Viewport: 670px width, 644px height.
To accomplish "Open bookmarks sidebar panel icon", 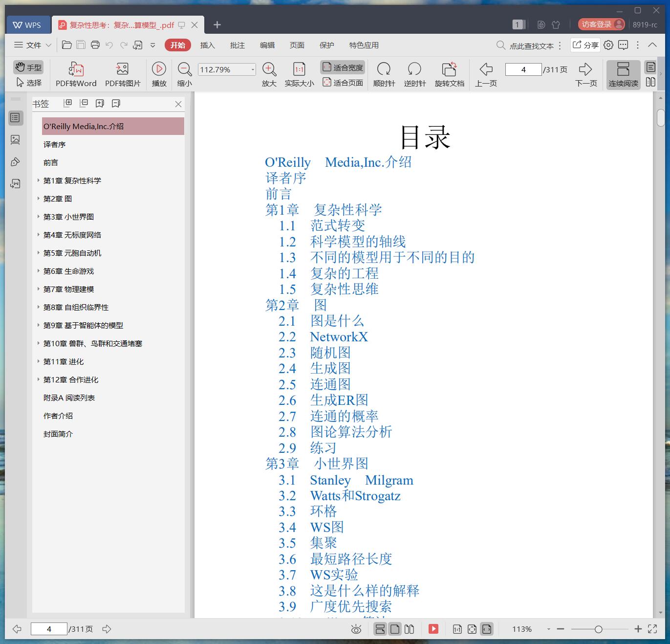I will click(15, 118).
